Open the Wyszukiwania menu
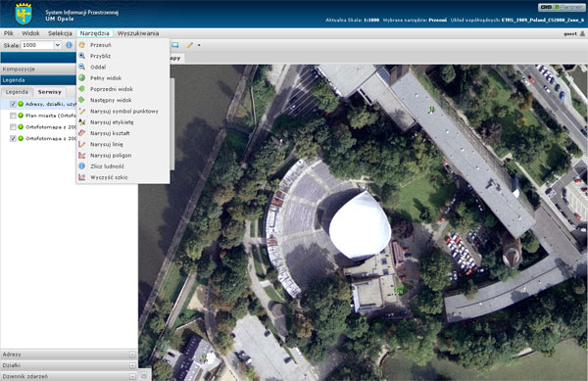 coord(138,33)
